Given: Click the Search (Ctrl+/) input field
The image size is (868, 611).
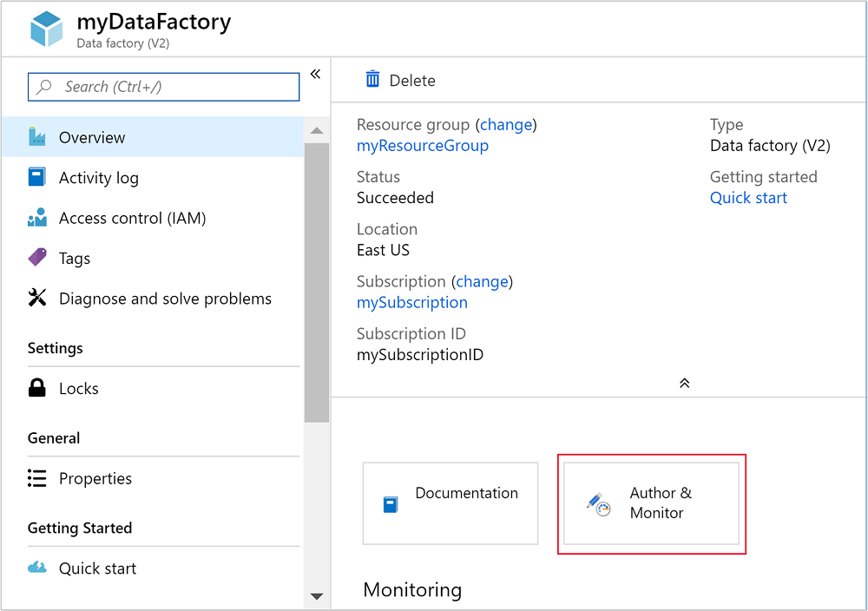Looking at the screenshot, I should (x=163, y=87).
